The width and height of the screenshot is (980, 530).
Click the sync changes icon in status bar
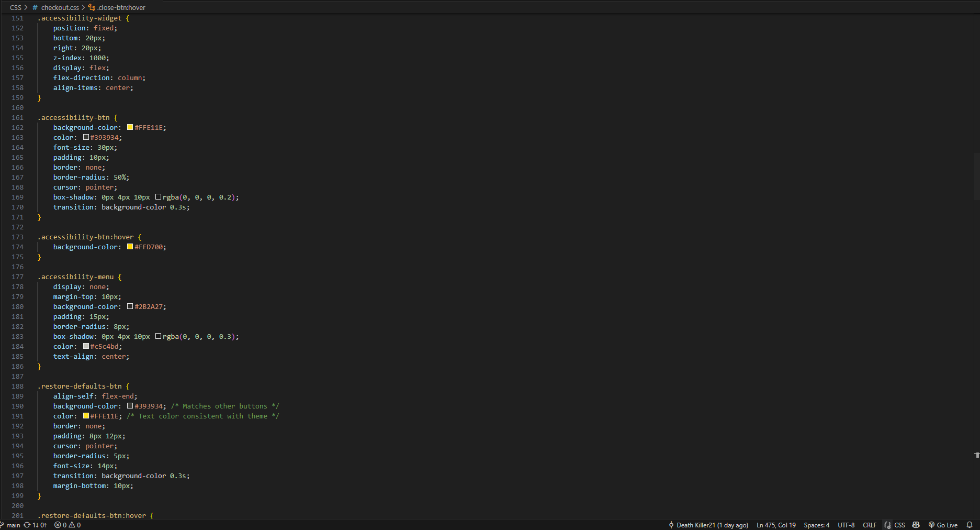(27, 525)
